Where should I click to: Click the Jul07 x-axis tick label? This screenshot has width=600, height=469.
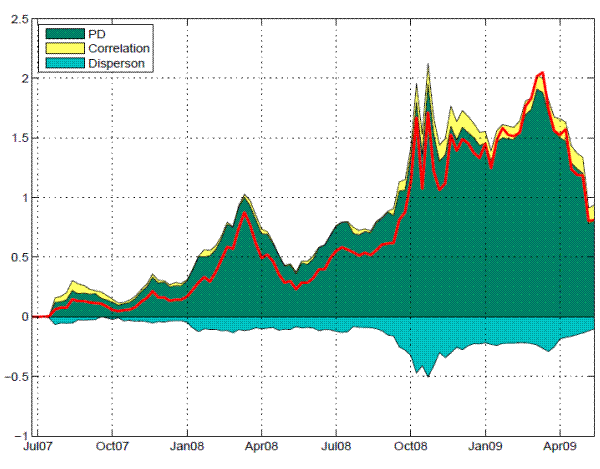pos(36,447)
